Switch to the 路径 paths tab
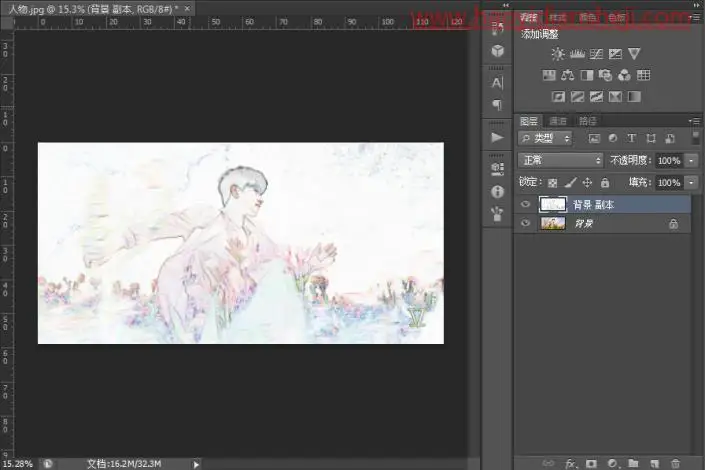Screen dimensions: 705x470 click(x=588, y=121)
